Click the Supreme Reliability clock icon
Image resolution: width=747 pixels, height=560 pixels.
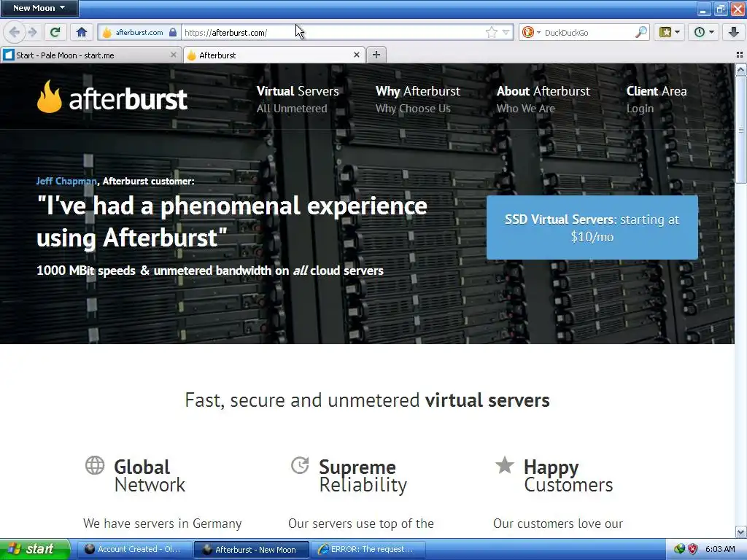(x=300, y=465)
